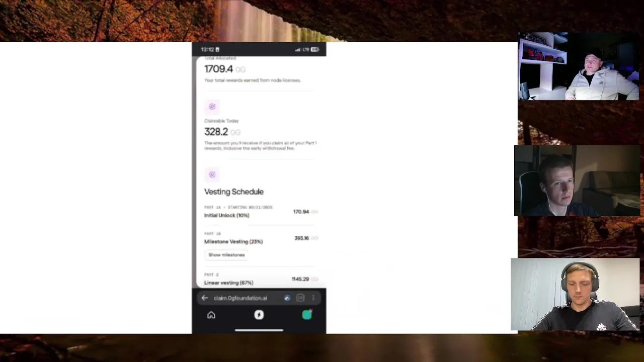
Task: Click the claim.0gfoundation.ai address field
Action: [x=240, y=298]
